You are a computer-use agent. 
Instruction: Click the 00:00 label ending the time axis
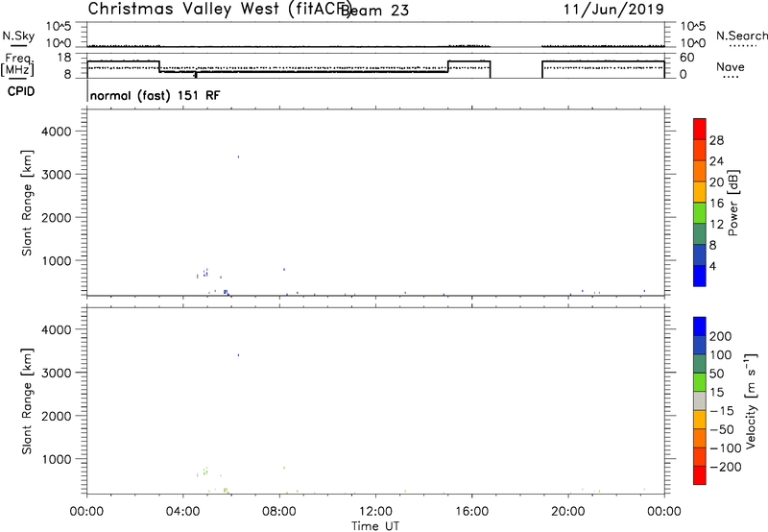pos(664,512)
